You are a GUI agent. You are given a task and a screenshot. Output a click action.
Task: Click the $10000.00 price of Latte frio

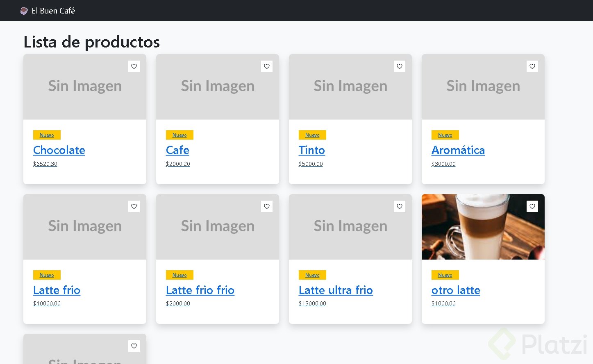(x=47, y=303)
